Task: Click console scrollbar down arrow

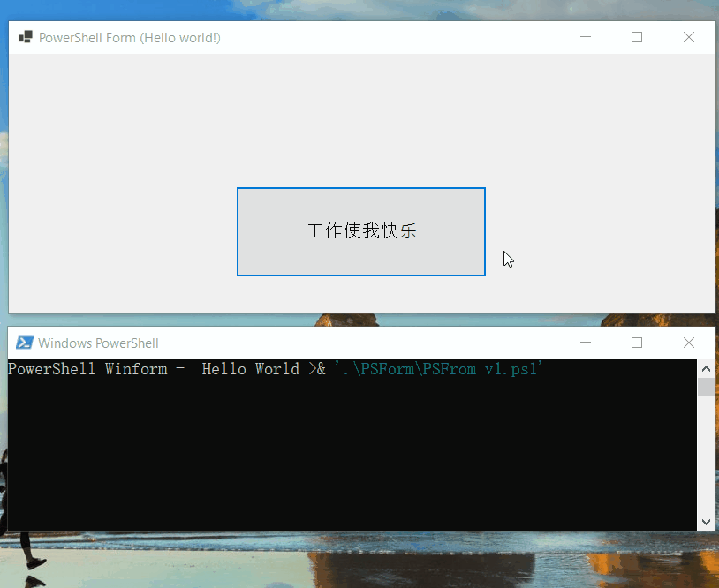Action: click(x=706, y=522)
